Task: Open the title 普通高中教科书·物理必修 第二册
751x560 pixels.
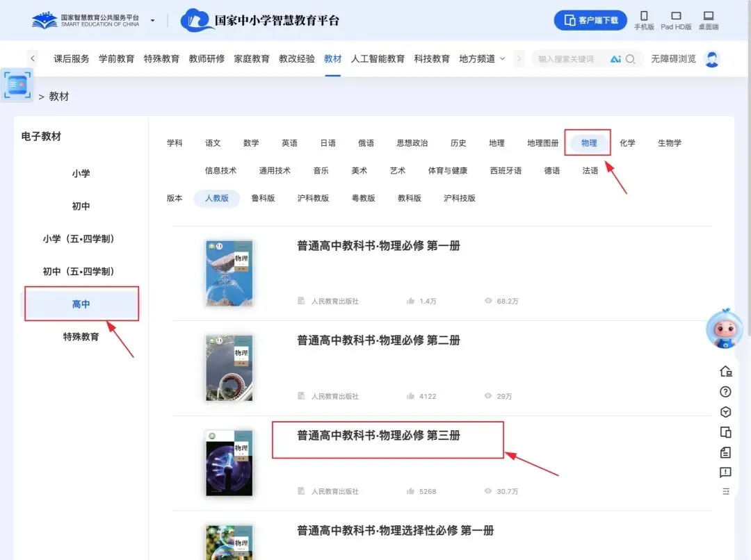Action: click(x=378, y=340)
